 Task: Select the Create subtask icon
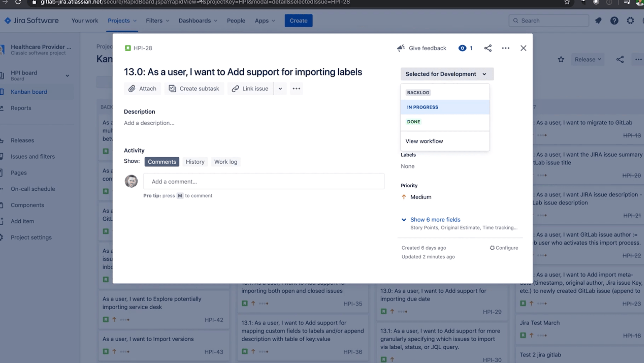172,88
